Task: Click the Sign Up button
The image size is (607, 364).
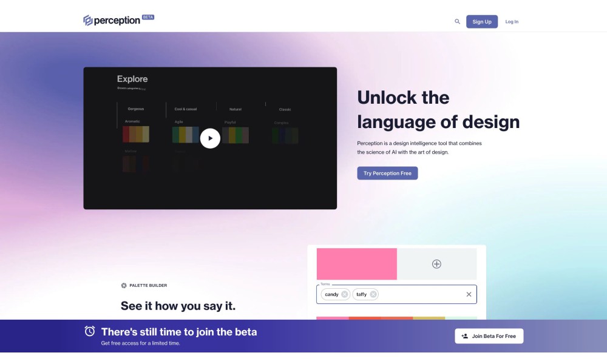Action: (482, 22)
